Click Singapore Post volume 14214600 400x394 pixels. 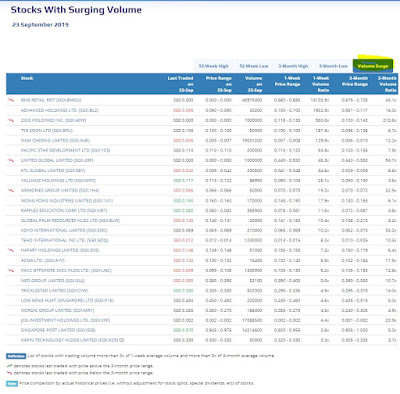pos(252,330)
